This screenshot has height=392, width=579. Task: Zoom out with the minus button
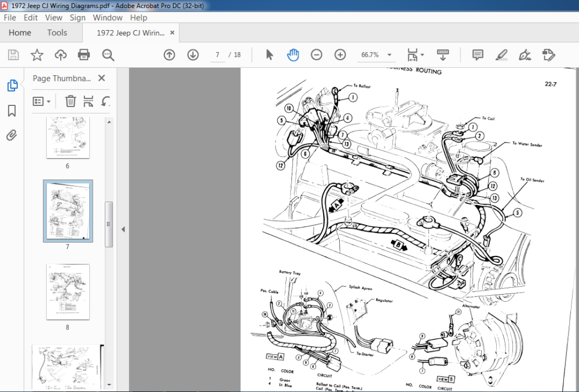317,55
